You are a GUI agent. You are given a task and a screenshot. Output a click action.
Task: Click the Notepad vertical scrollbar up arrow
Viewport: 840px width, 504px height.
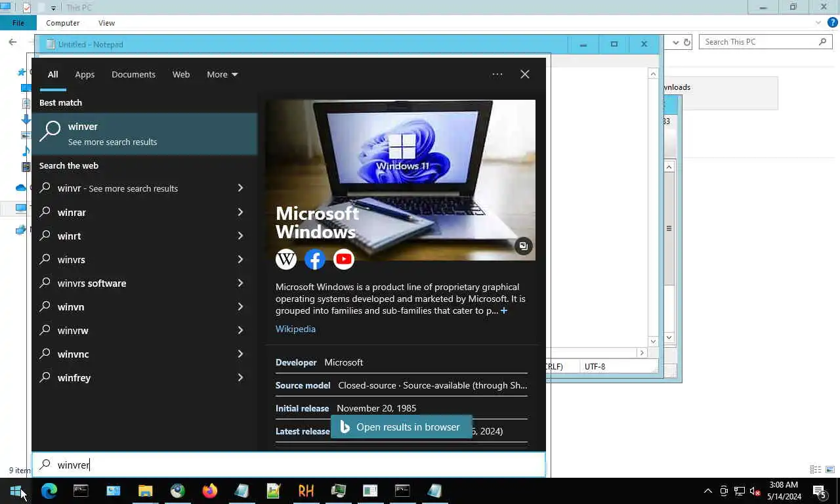(653, 74)
